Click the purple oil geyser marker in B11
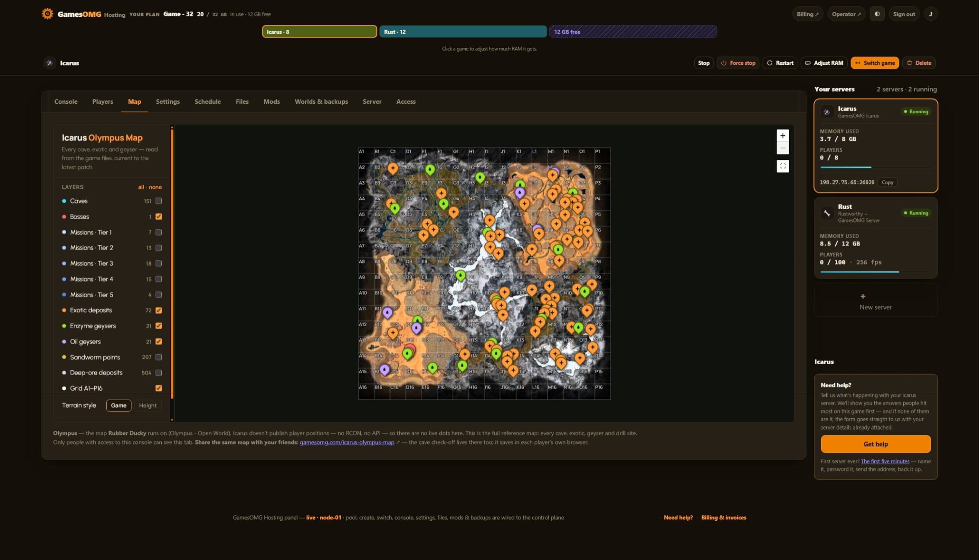The height and width of the screenshot is (560, 979). [x=387, y=312]
